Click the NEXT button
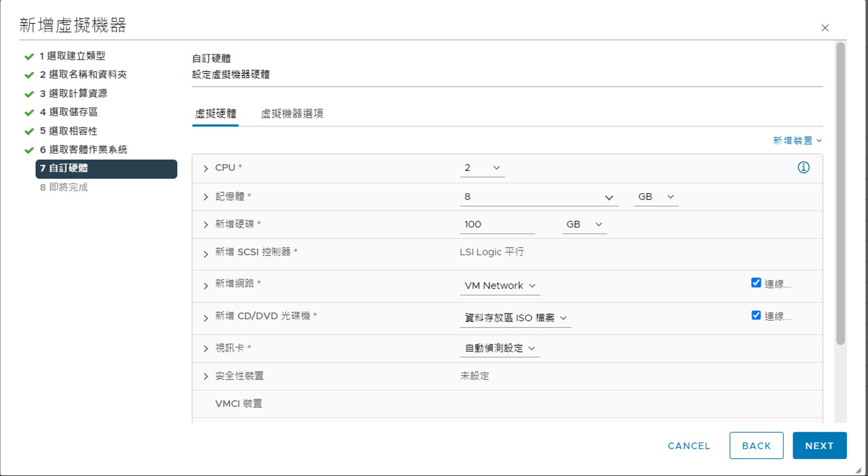868x476 pixels. 819,445
